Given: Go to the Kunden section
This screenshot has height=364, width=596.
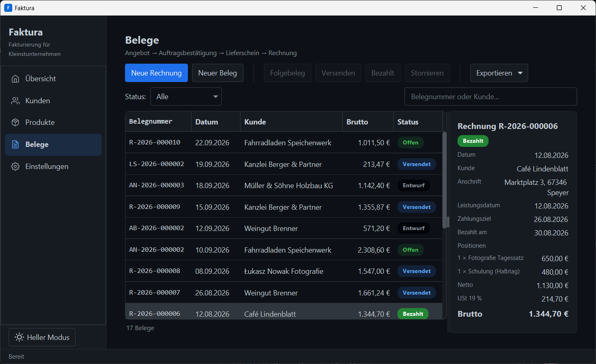Looking at the screenshot, I should pyautogui.click(x=53, y=101).
